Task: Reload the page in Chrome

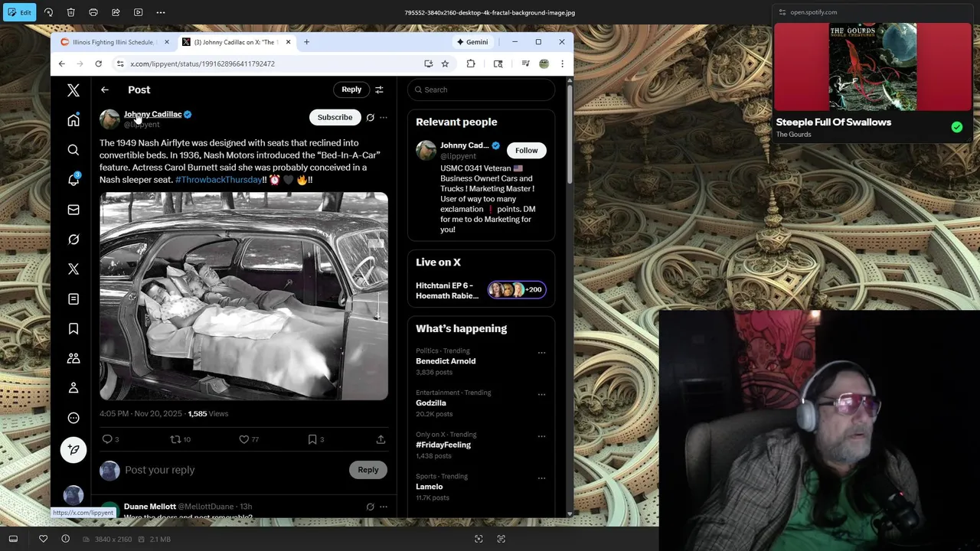Action: tap(98, 64)
